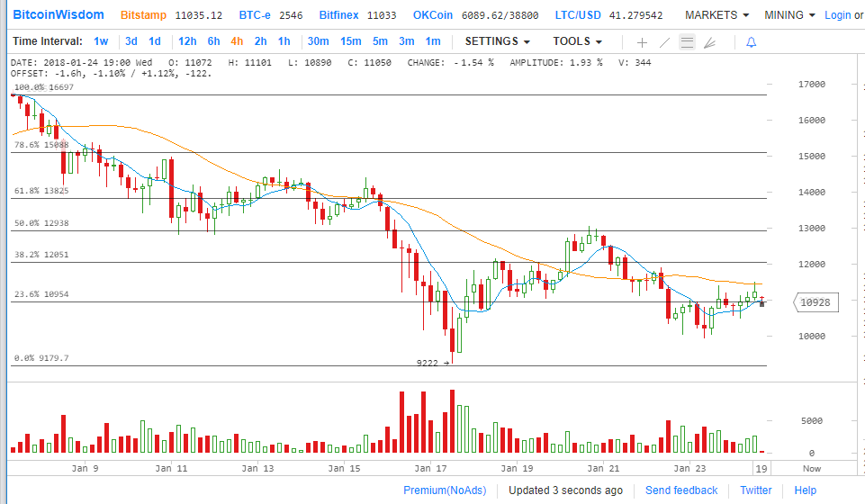Viewport: 865px width, 504px height.
Task: Expand the TOOLS dropdown menu
Action: tap(577, 41)
